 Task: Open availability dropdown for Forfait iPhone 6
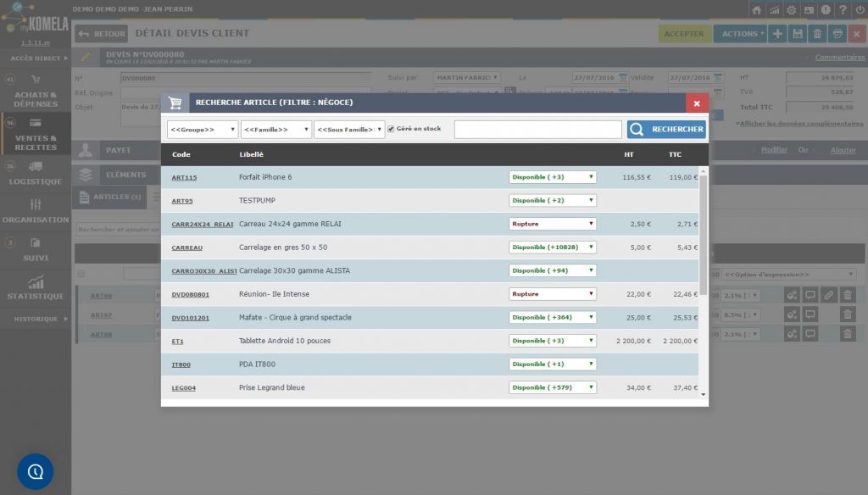(553, 177)
